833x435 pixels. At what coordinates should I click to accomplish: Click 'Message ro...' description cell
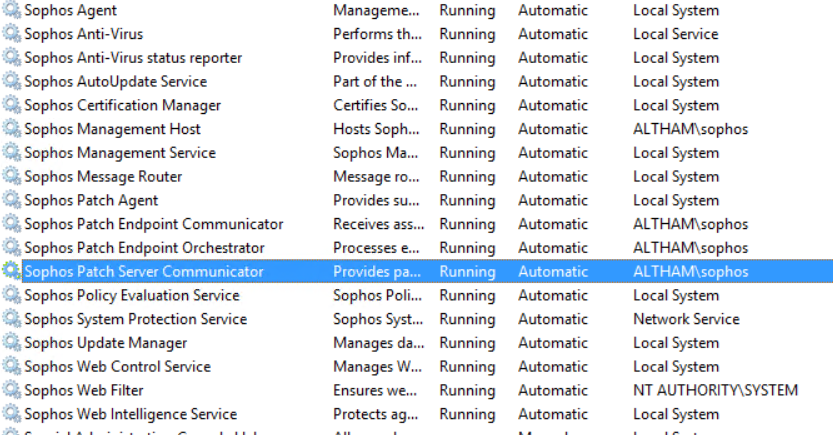[376, 176]
